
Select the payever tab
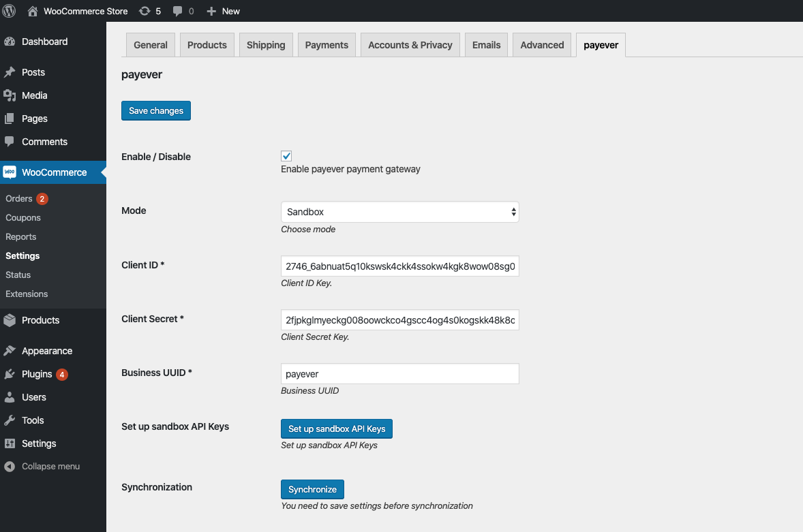tap(601, 45)
